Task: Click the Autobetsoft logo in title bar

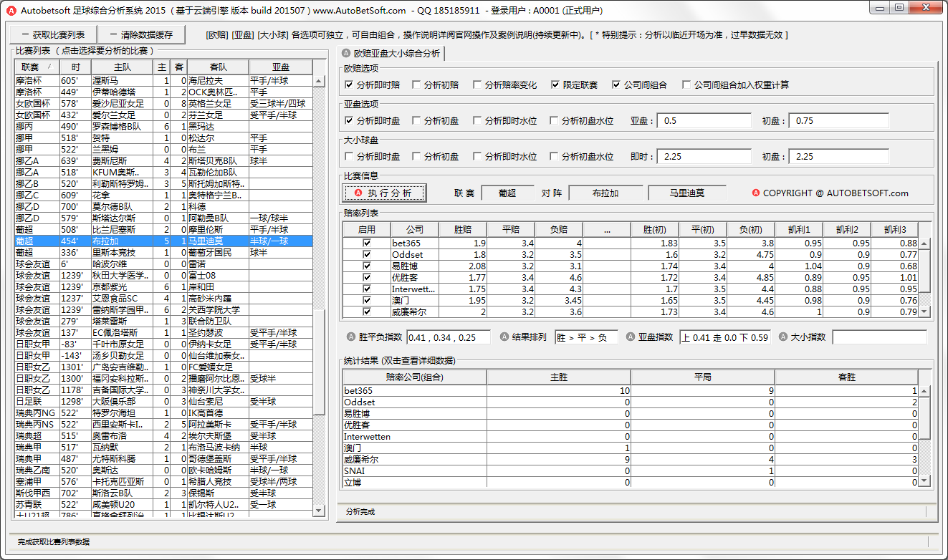Action: 11,11
